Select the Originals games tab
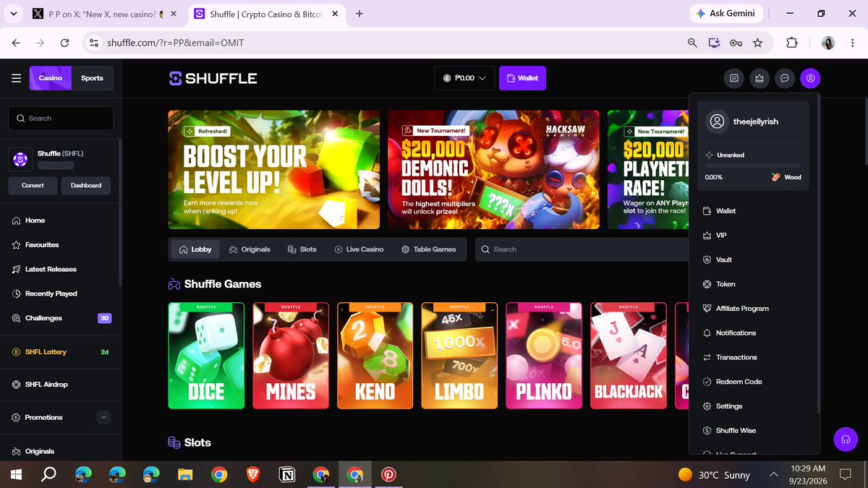Viewport: 868px width, 488px height. point(250,249)
